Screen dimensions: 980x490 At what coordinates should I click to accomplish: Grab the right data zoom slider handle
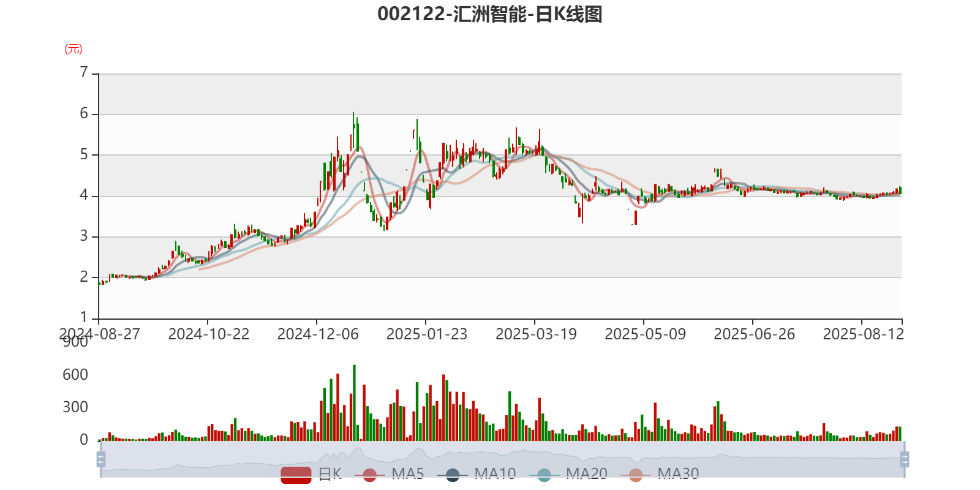[905, 459]
